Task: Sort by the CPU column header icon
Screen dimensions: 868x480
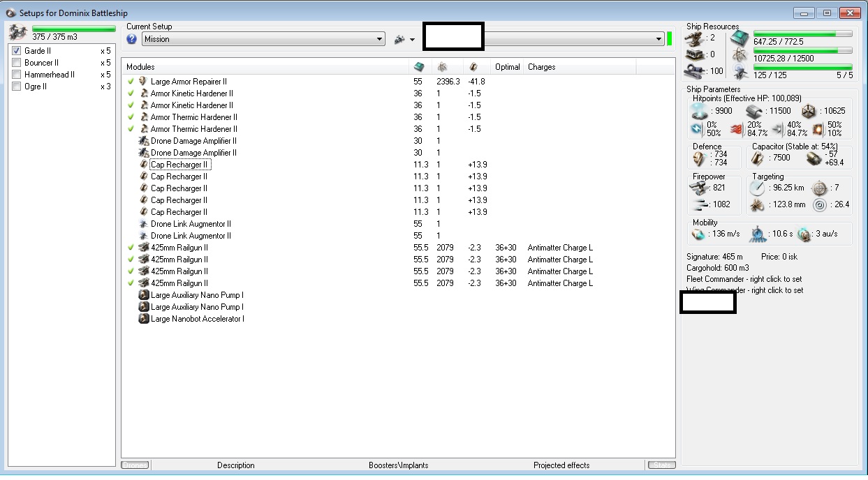Action: pos(419,67)
